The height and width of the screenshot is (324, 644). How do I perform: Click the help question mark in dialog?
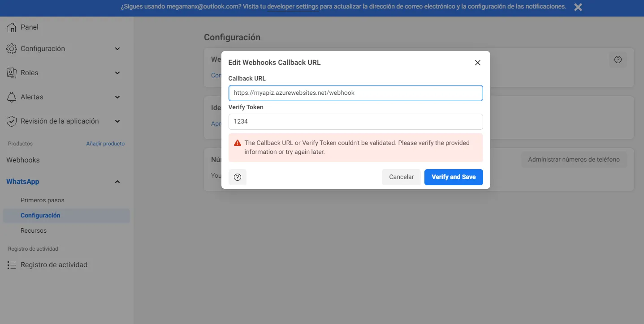[238, 177]
